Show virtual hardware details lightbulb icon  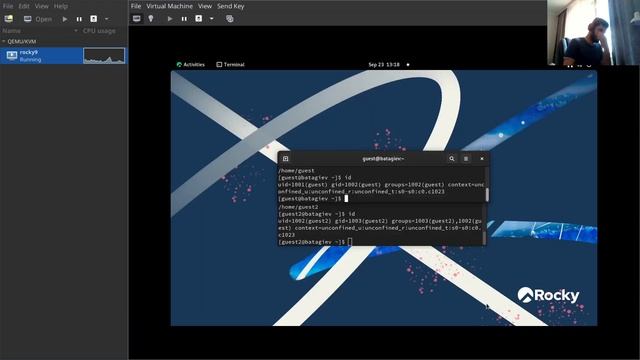[151, 19]
